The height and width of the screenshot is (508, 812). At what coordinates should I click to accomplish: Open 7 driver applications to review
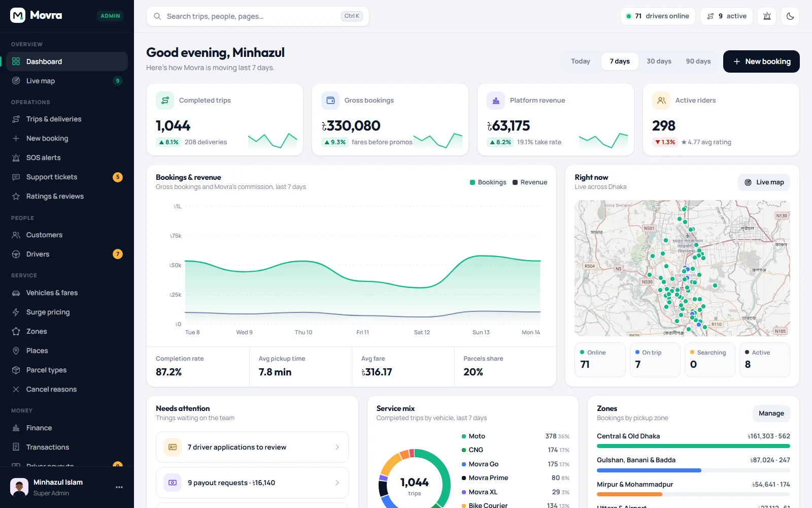click(x=252, y=447)
